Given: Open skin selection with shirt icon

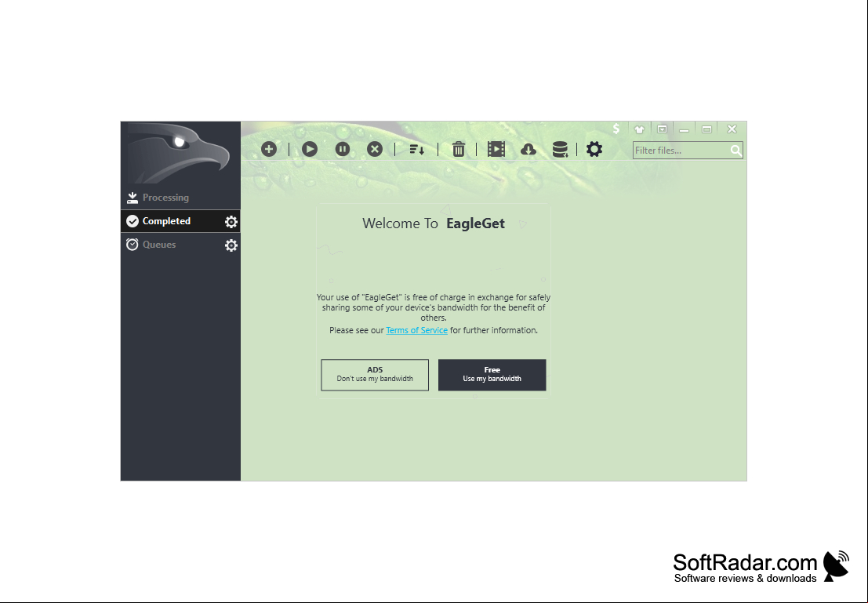Looking at the screenshot, I should click(639, 129).
